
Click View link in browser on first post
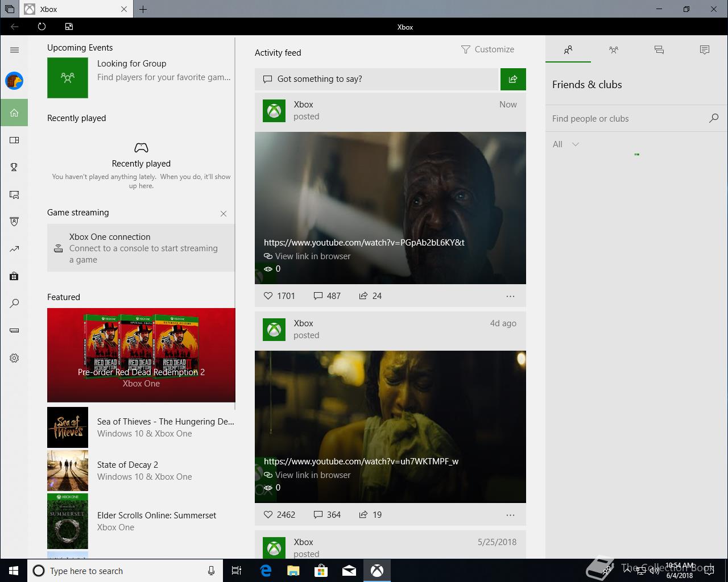pos(307,256)
